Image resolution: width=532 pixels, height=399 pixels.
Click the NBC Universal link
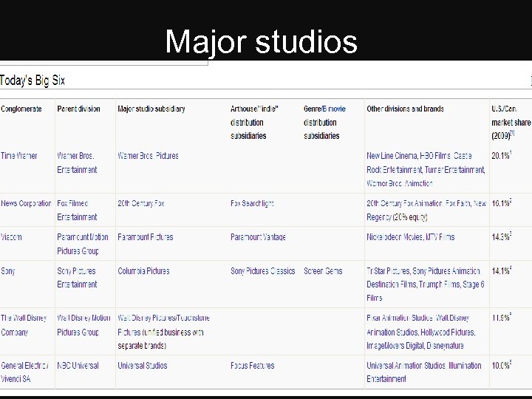point(78,366)
